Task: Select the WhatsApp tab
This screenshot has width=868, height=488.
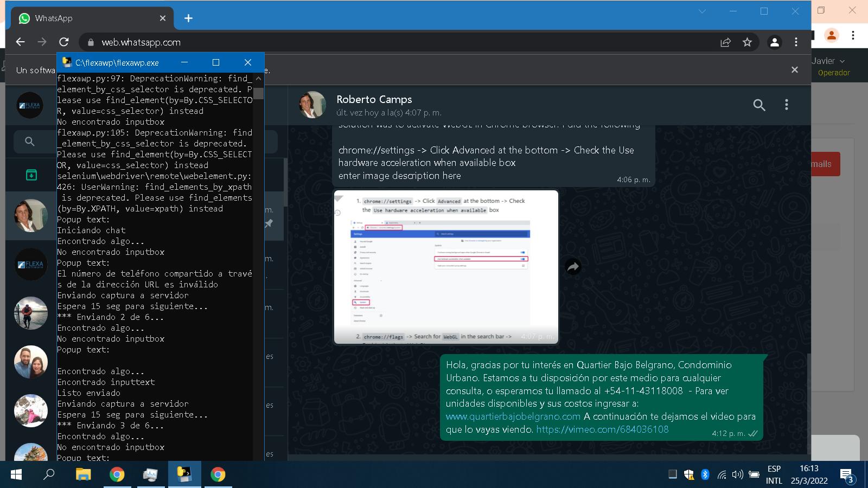Action: (91, 18)
